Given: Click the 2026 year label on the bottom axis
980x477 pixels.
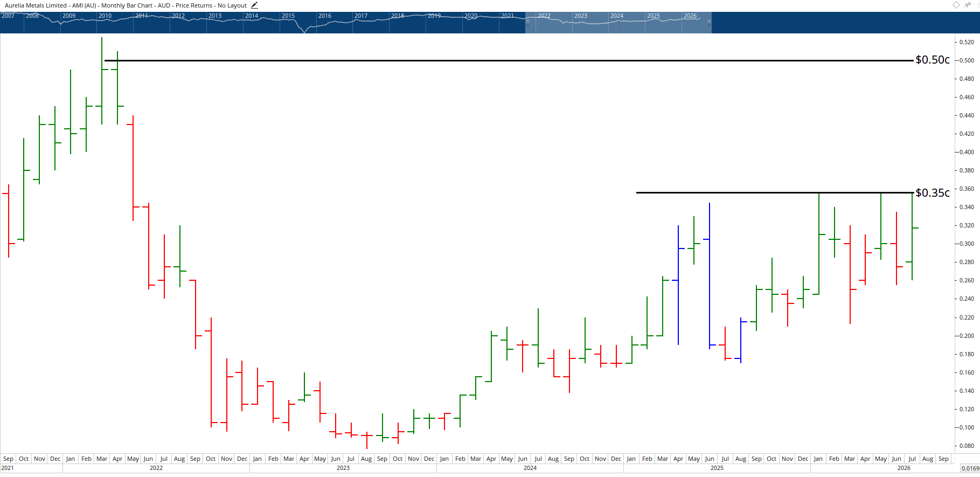Looking at the screenshot, I should [x=904, y=468].
